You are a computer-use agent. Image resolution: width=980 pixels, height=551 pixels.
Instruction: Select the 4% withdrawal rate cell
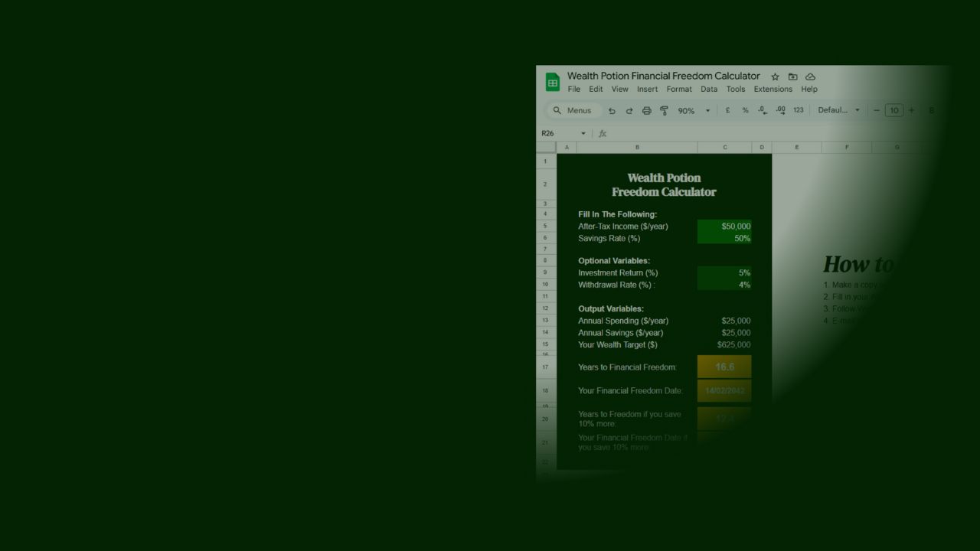724,285
